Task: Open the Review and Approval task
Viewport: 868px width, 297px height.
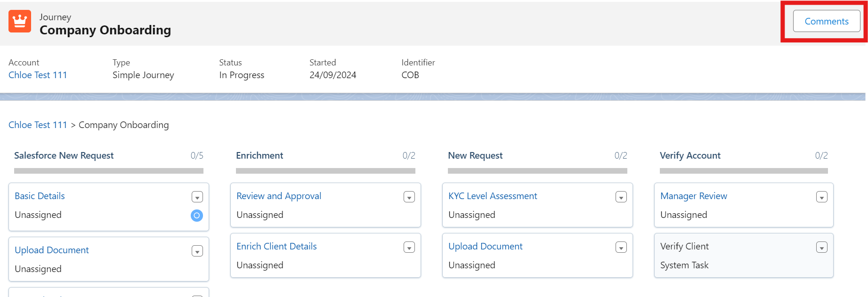Action: point(279,196)
